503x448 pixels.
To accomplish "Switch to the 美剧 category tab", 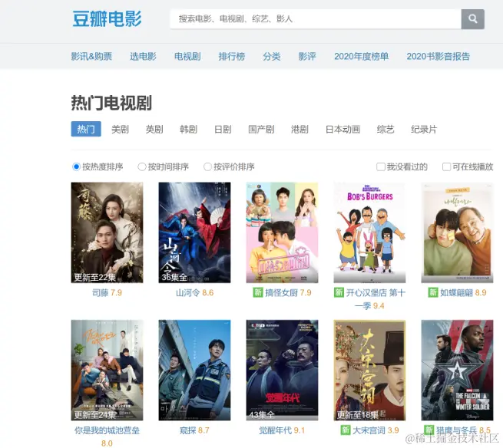I will [x=120, y=129].
